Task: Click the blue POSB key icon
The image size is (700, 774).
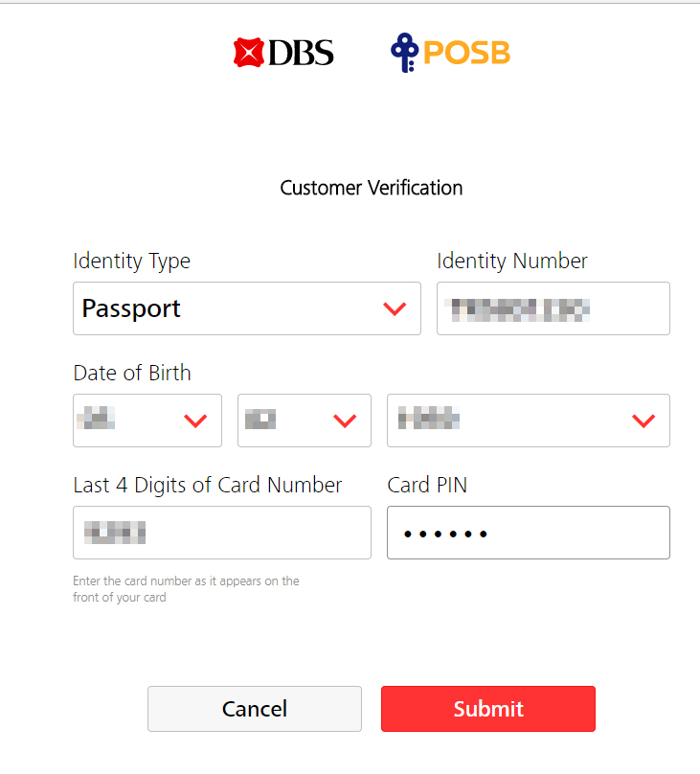Action: click(x=404, y=53)
